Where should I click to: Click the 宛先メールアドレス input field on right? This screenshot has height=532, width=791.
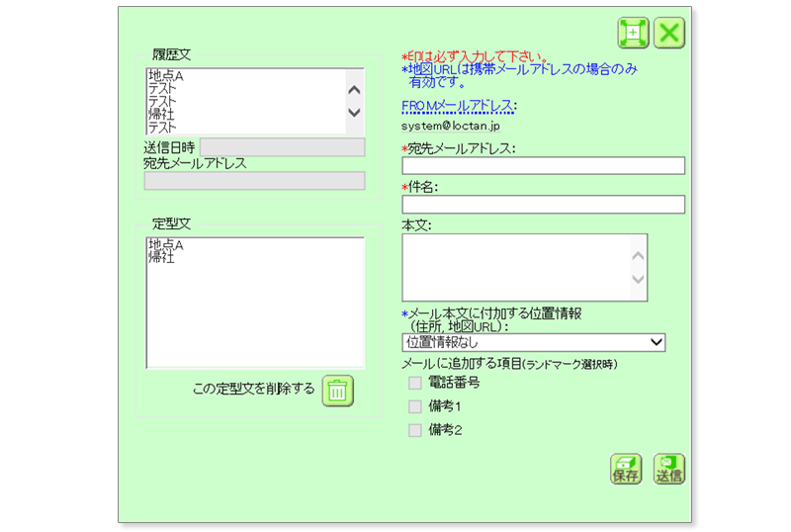(x=543, y=165)
